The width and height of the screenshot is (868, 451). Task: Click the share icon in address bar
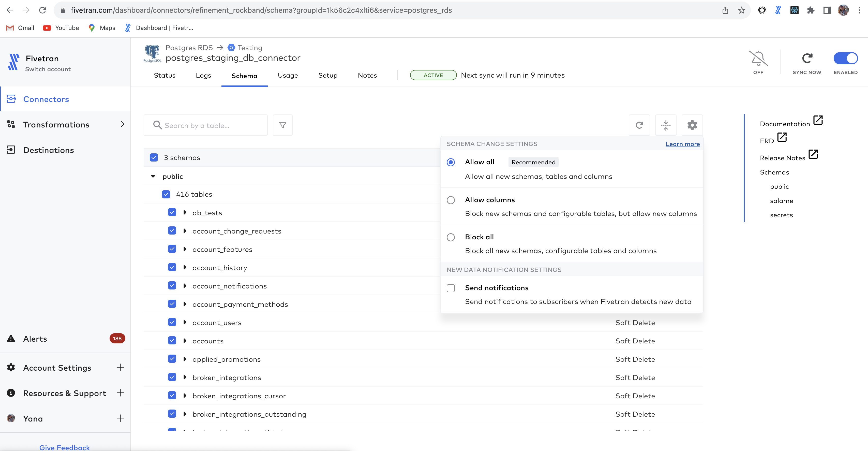725,10
